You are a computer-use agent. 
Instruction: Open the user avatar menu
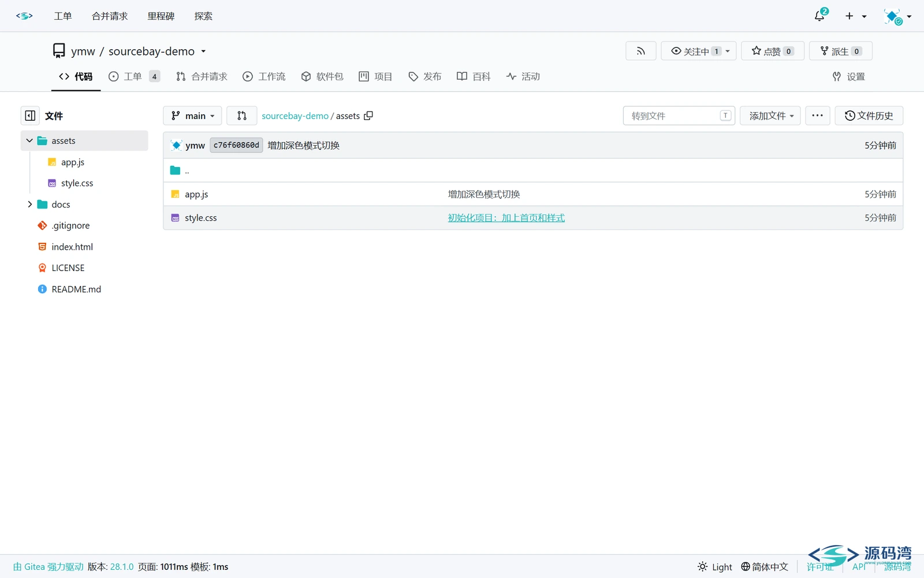897,16
